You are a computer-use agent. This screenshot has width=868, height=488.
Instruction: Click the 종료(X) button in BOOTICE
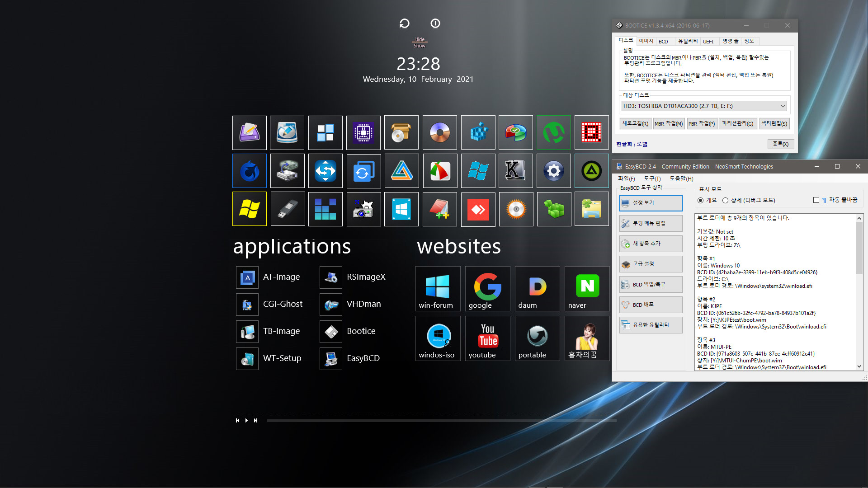[x=780, y=144]
